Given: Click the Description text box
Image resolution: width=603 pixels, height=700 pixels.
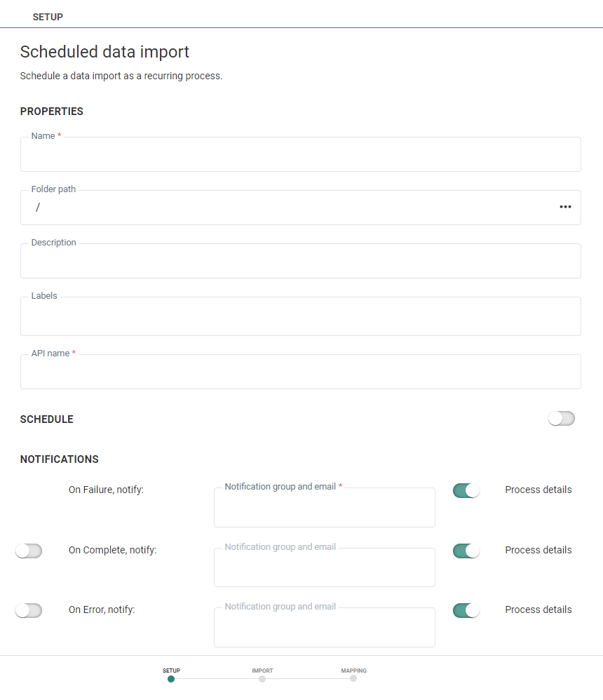Looking at the screenshot, I should tap(300, 262).
